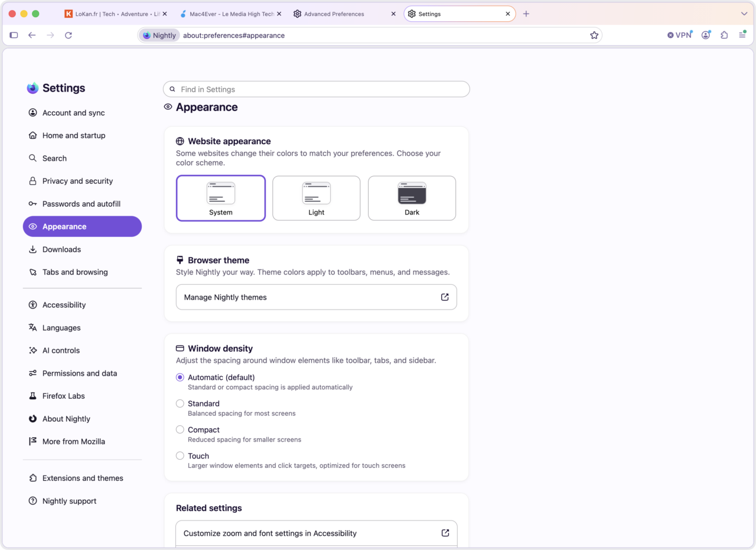
Task: Choose System website color scheme
Action: pyautogui.click(x=221, y=198)
